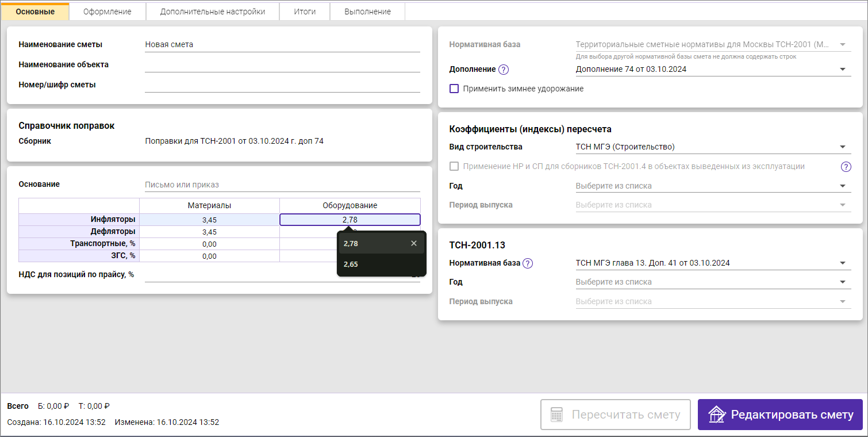Enable Применить зимнее удорожание checkbox
Image resolution: width=868 pixels, height=437 pixels.
tap(454, 89)
